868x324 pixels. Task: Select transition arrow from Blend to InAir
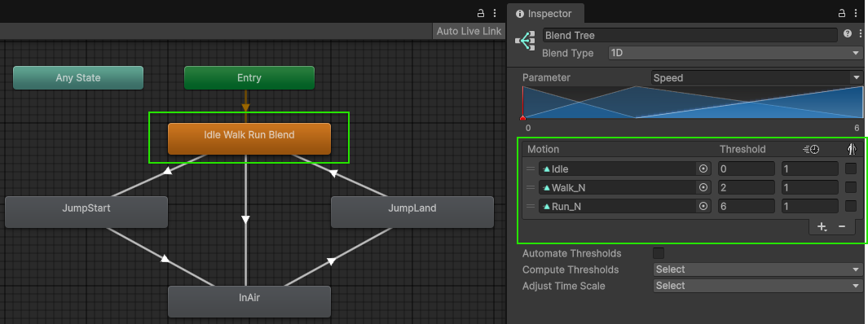click(246, 220)
